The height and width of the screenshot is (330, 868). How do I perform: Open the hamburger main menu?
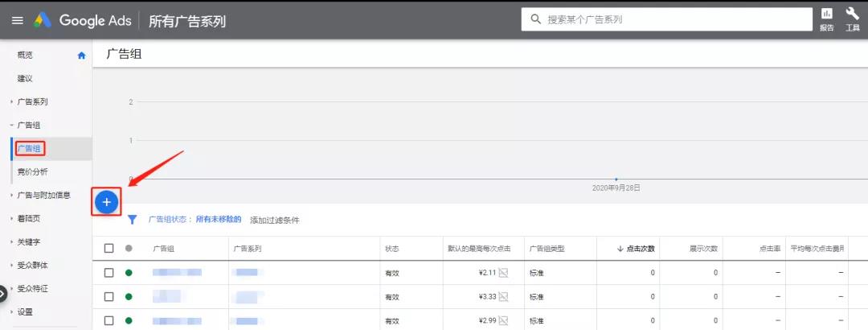point(17,20)
